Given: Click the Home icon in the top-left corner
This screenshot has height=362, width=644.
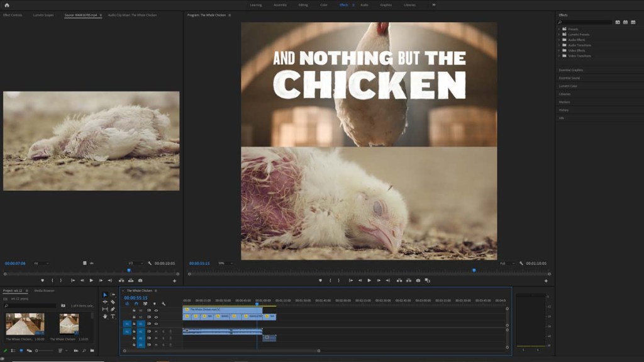Looking at the screenshot, I should 7,4.
